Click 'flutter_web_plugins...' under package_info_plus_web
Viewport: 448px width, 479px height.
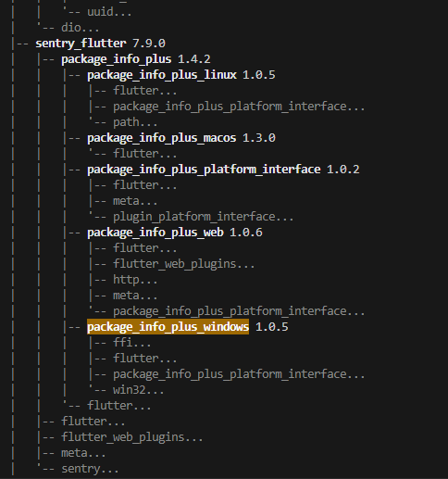(184, 264)
